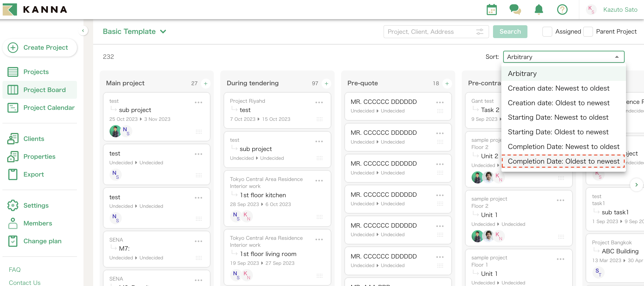
Task: Open search filter options slider icon
Action: tap(479, 32)
